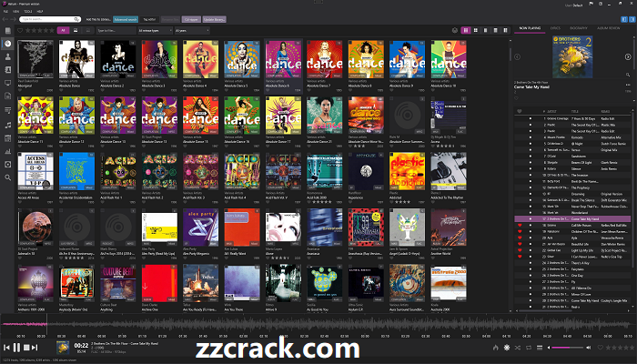Click the magnifier under the now playing cover
Screen dimensions: 637x364
point(628,75)
